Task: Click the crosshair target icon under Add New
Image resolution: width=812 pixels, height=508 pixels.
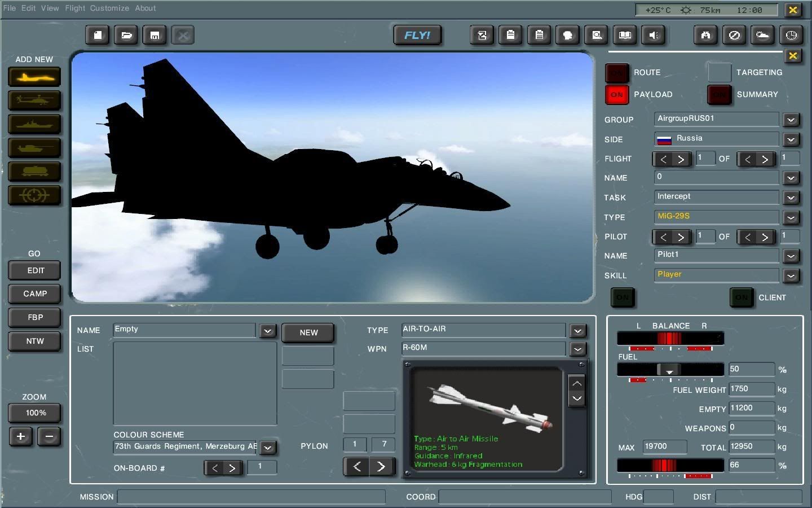Action: pyautogui.click(x=34, y=195)
